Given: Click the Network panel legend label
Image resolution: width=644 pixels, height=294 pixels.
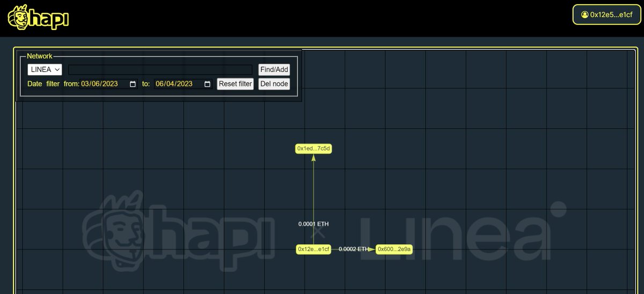Looking at the screenshot, I should (40, 56).
